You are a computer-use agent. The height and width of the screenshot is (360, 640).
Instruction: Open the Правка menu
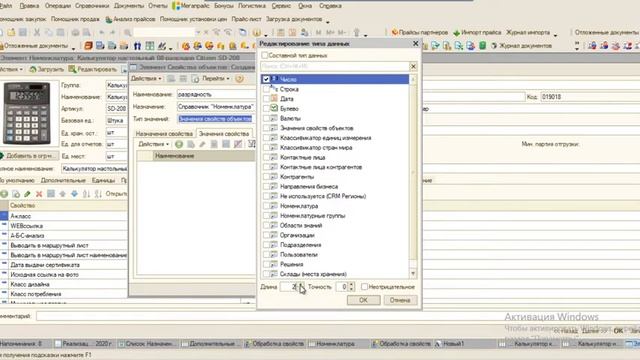29,6
